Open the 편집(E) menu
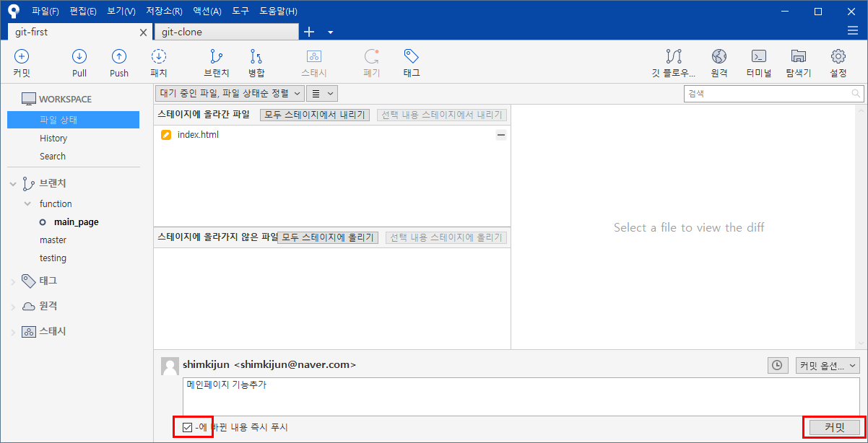Image resolution: width=868 pixels, height=443 pixels. tap(83, 11)
